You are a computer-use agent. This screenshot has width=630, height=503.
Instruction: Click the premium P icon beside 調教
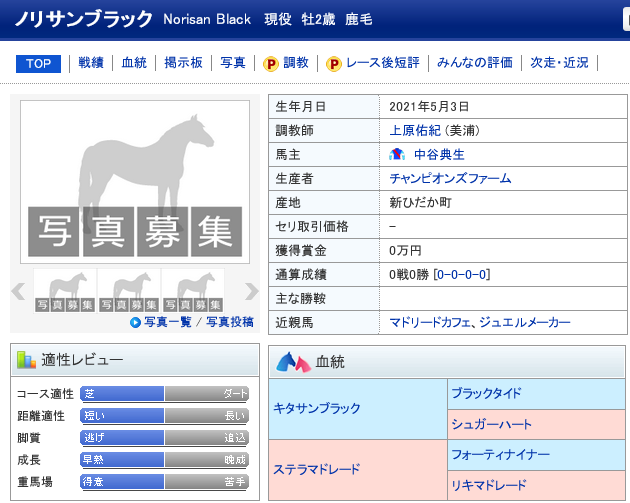coord(270,63)
